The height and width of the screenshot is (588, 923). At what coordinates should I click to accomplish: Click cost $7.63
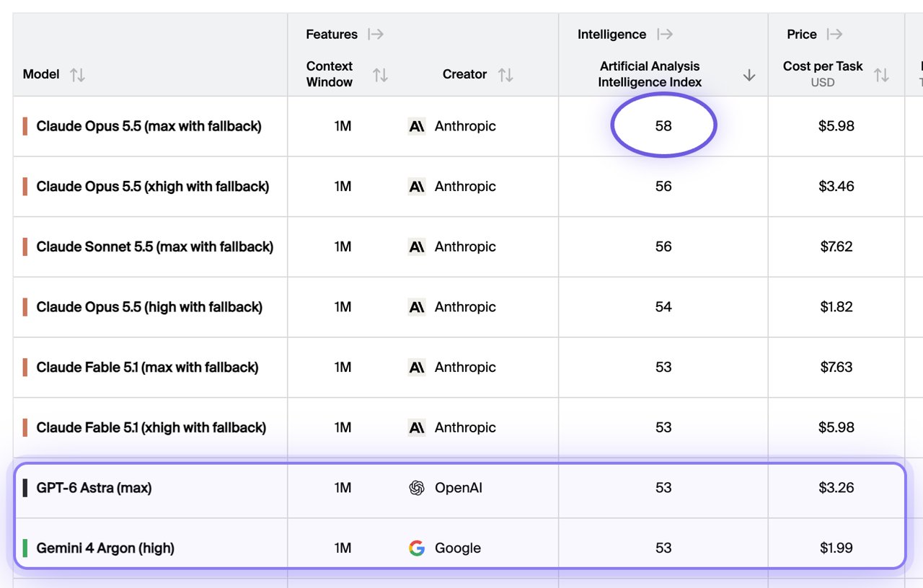click(x=836, y=367)
